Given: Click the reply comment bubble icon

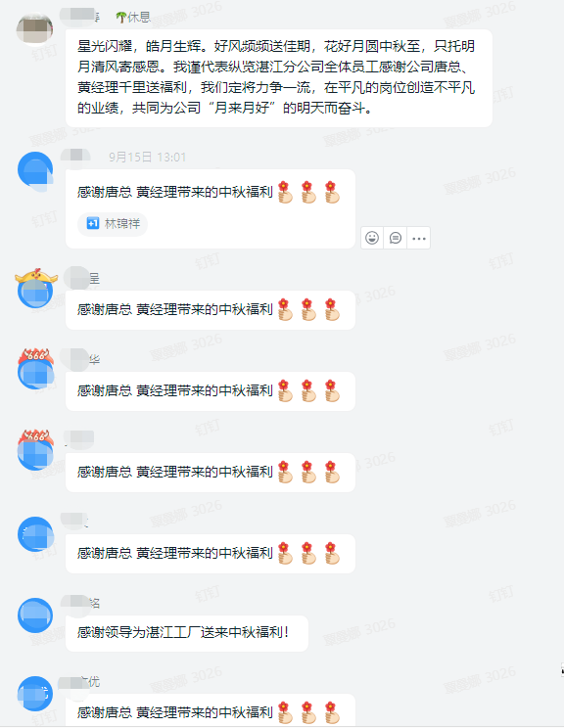Looking at the screenshot, I should click(396, 238).
